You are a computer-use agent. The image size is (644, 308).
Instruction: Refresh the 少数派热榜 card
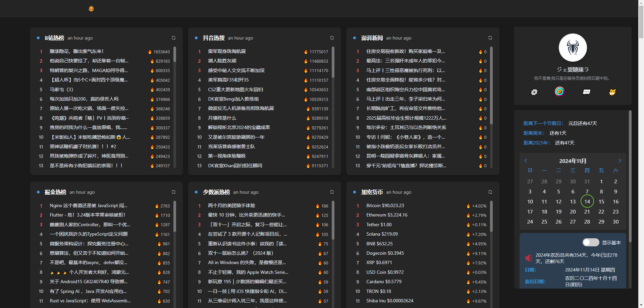coord(332,192)
